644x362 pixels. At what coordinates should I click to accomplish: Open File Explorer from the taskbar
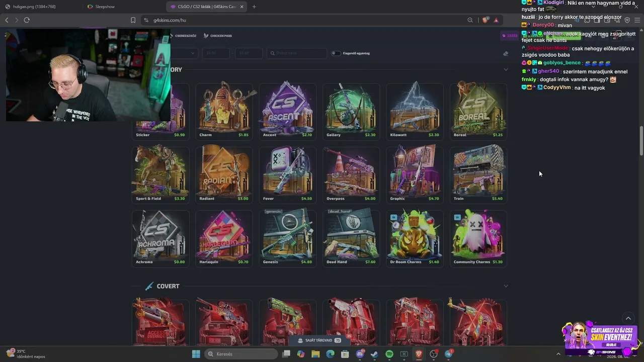pyautogui.click(x=315, y=354)
